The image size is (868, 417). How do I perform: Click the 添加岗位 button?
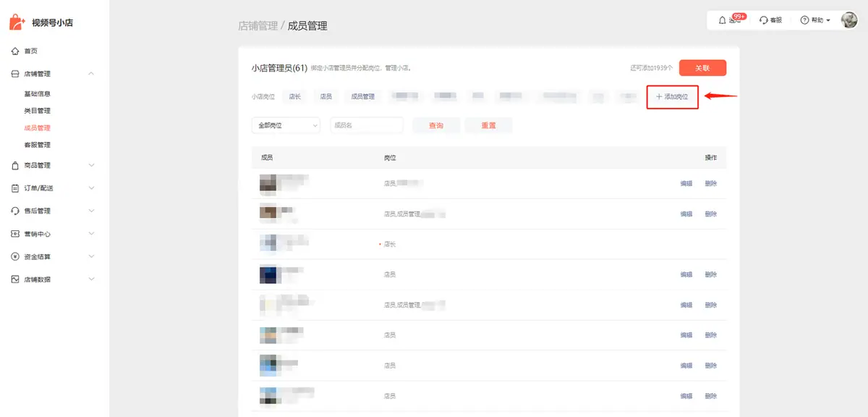tap(672, 97)
